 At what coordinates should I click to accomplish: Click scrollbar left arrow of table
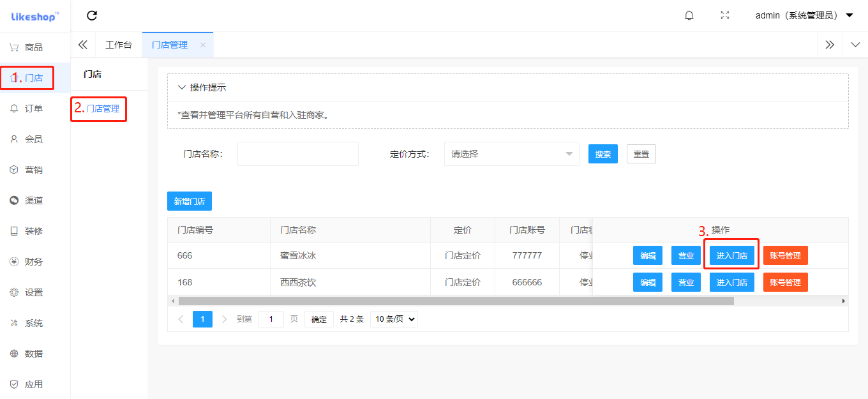point(172,301)
